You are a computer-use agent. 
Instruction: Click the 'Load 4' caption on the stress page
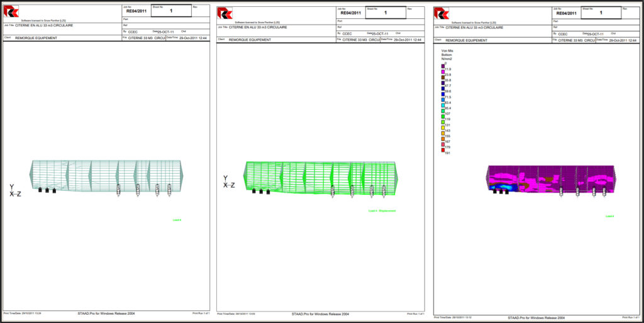tap(610, 216)
